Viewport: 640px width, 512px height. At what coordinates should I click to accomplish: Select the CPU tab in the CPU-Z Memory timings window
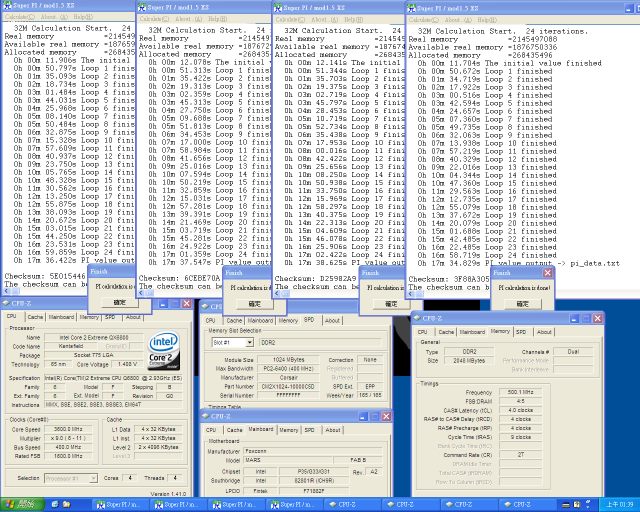pos(423,332)
